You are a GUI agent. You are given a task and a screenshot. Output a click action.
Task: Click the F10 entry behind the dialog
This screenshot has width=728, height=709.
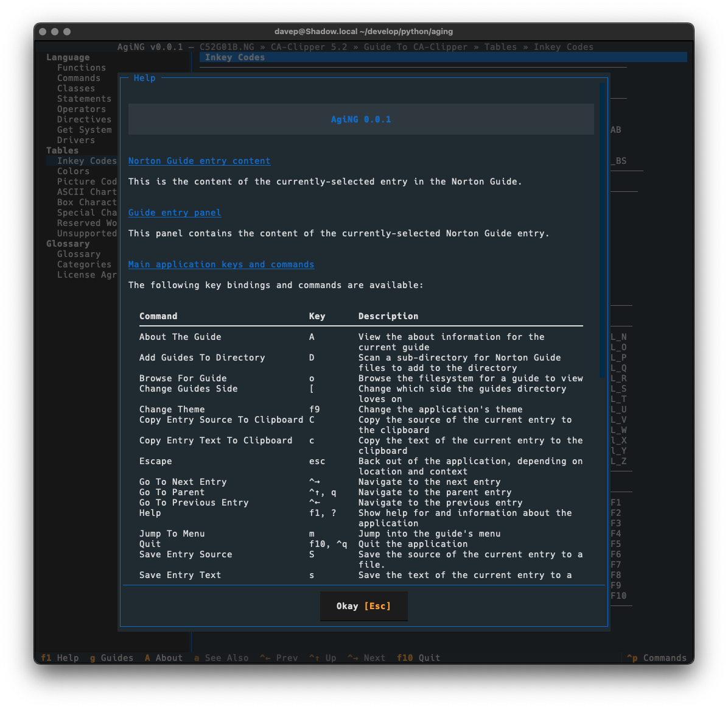(x=618, y=596)
